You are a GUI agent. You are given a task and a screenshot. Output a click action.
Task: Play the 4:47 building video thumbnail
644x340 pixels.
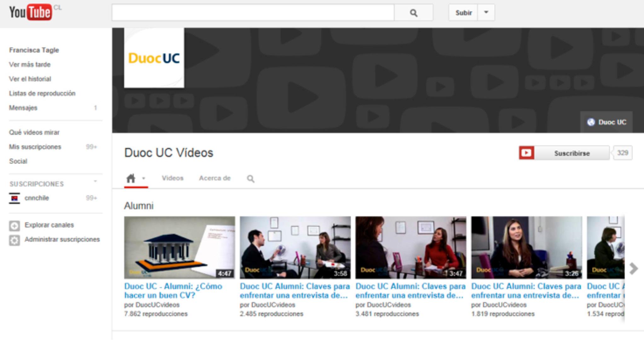click(179, 247)
